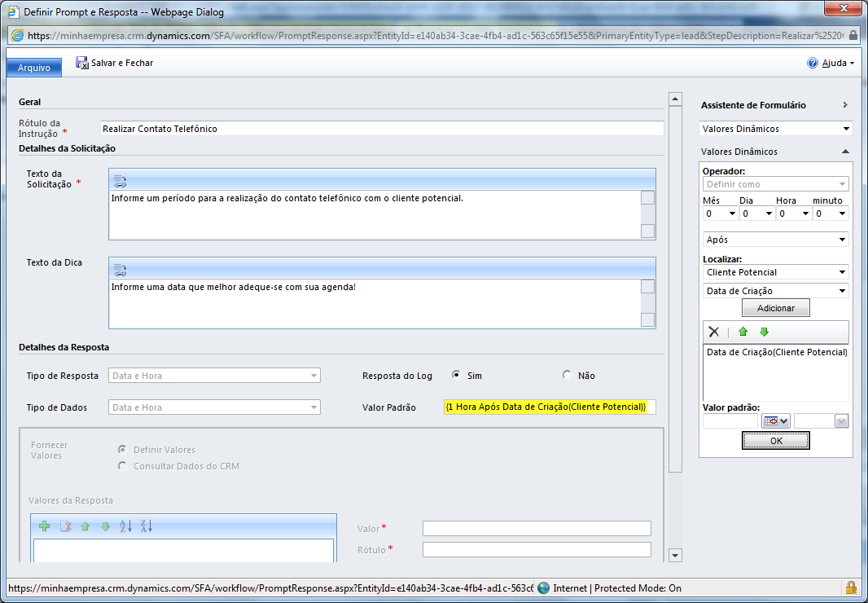This screenshot has height=603, width=868.
Task: Select Não for Resposta do Log
Action: click(x=567, y=376)
